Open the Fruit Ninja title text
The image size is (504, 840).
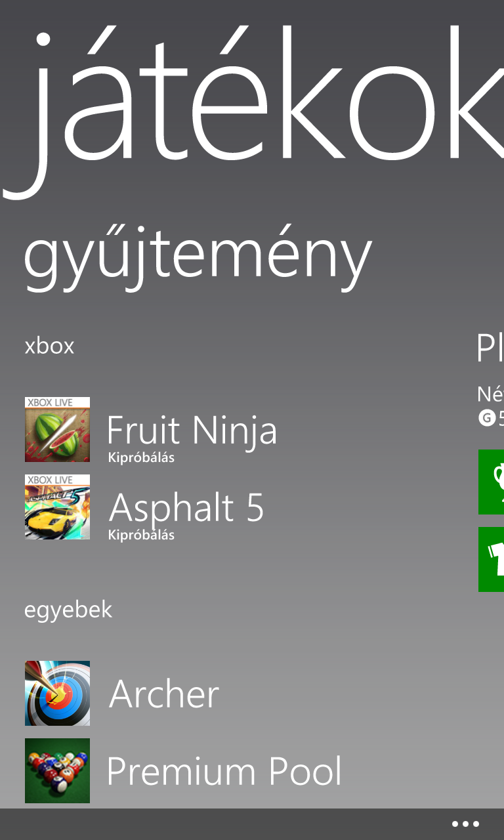pyautogui.click(x=192, y=430)
